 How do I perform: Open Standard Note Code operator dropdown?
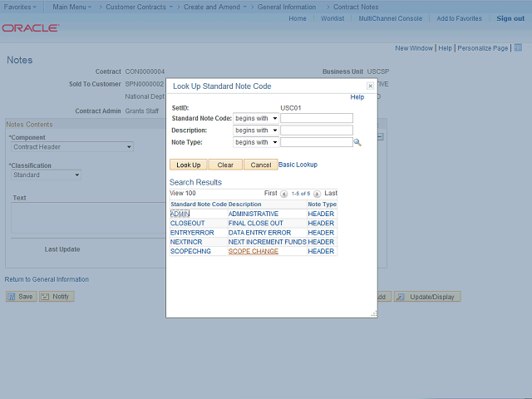click(256, 118)
